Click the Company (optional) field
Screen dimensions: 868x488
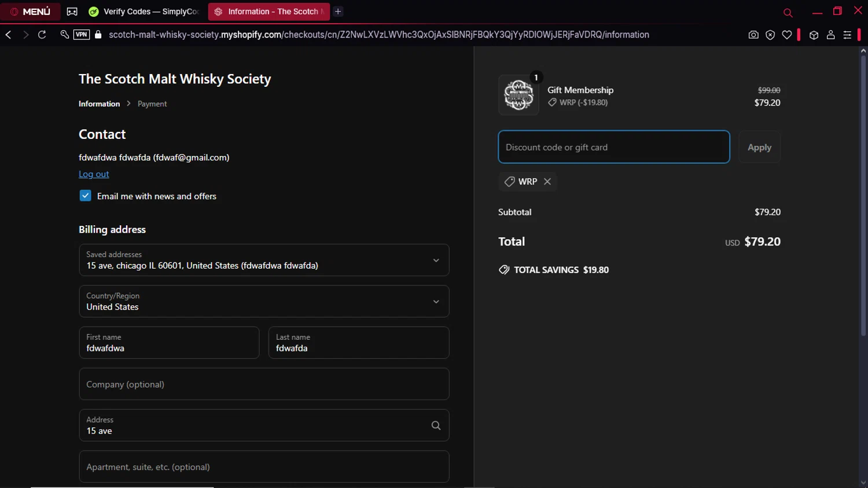(x=264, y=384)
